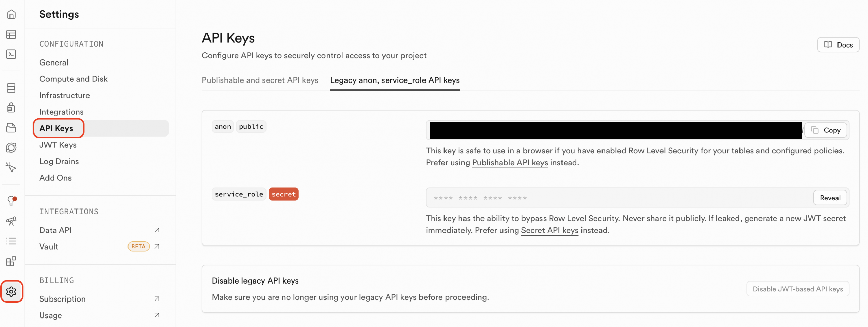Click the masked service_role key field
Viewport: 868px width, 327px height.
coord(610,198)
